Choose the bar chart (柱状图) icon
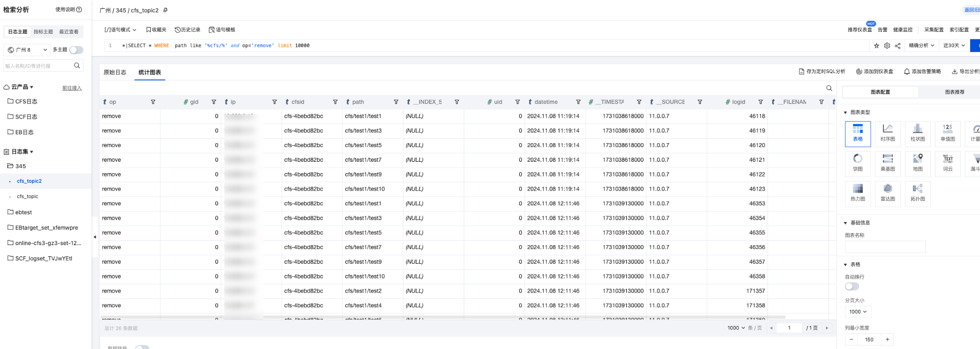980x349 pixels. click(x=917, y=132)
